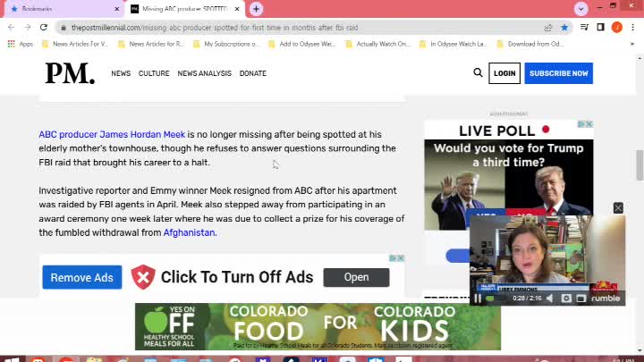
Task: Open the NEWS menu item
Action: point(121,73)
